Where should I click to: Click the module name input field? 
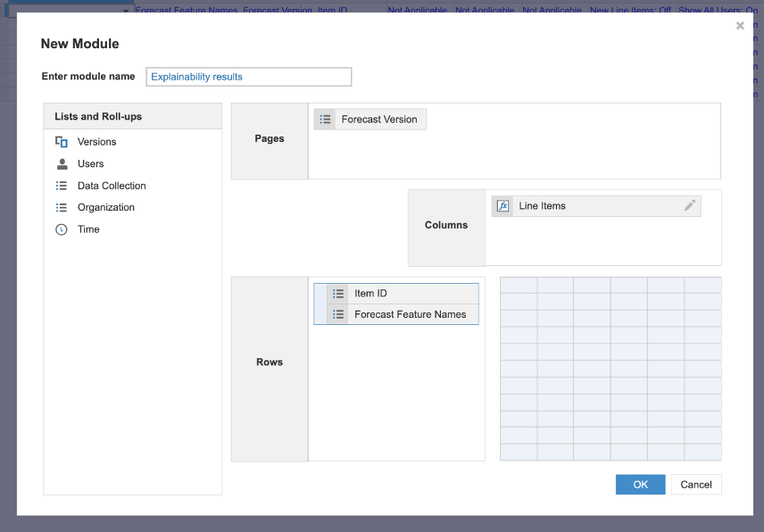click(x=248, y=77)
